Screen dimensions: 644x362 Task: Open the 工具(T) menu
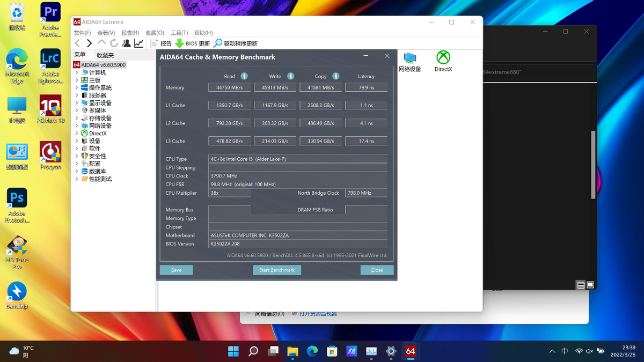pyautogui.click(x=179, y=33)
